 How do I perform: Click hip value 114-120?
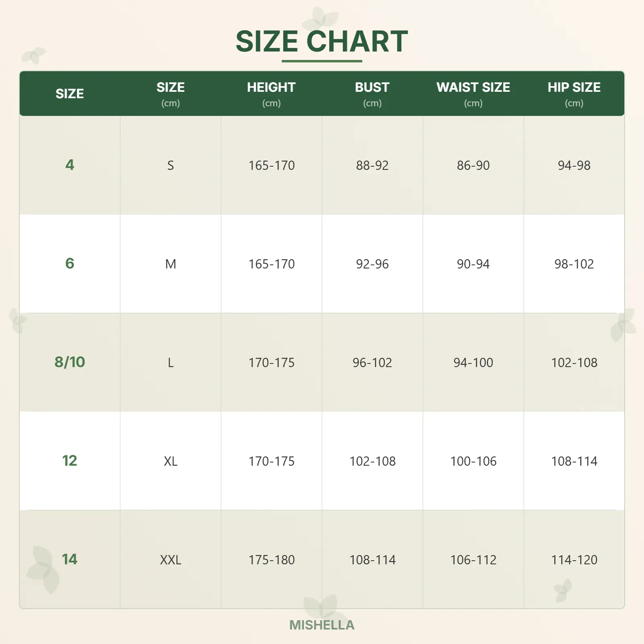[574, 560]
